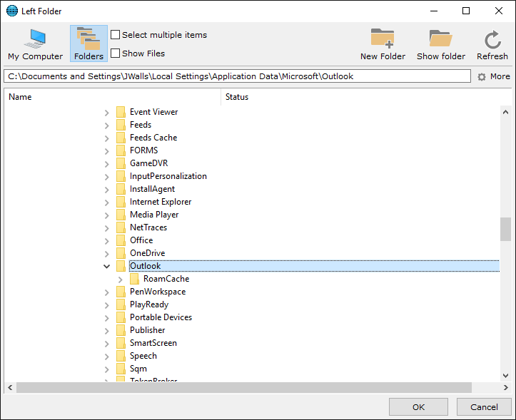Create a new folder with New Folder icon

[x=383, y=39]
